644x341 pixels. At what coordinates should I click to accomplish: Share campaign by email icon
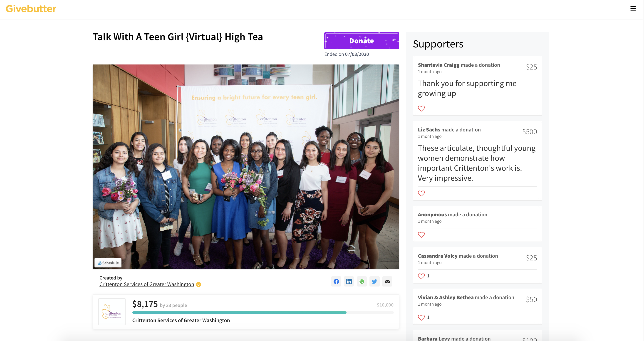coord(387,282)
